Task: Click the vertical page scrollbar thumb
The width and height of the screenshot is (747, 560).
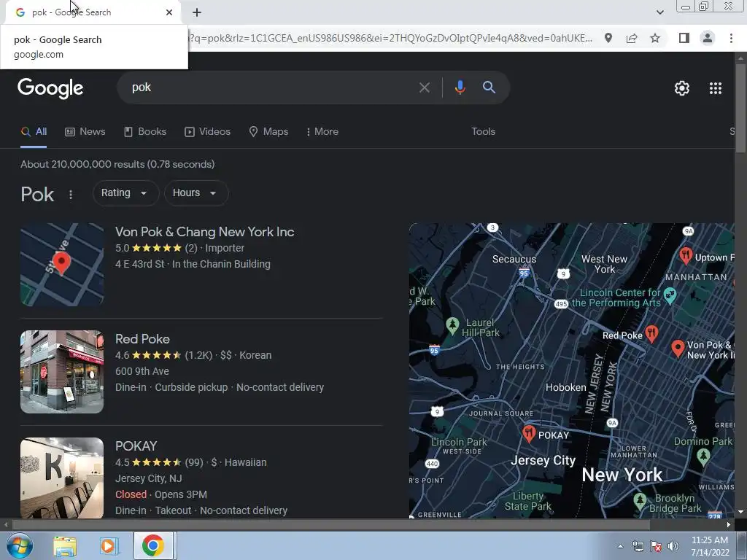Action: pos(740,109)
